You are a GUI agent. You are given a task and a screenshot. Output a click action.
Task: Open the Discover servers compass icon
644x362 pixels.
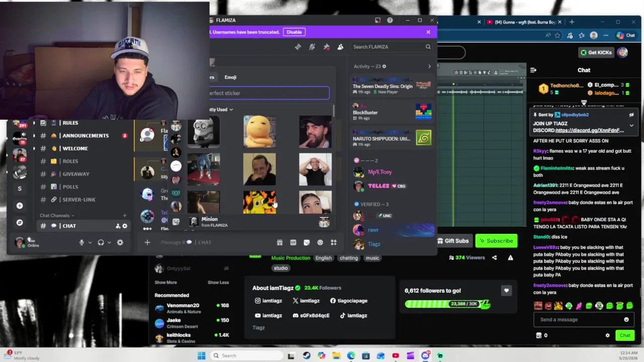[20, 222]
